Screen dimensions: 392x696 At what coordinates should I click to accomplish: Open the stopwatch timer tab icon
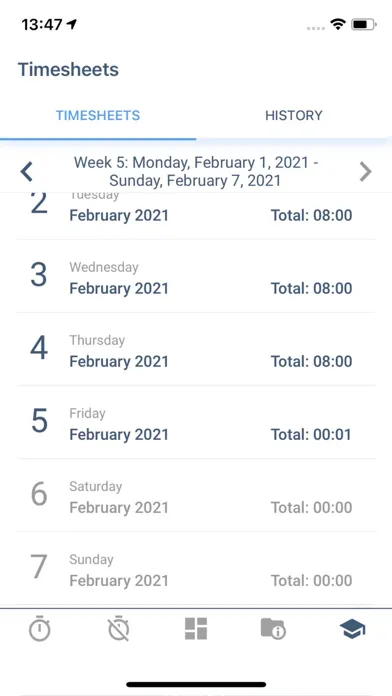[x=40, y=629]
